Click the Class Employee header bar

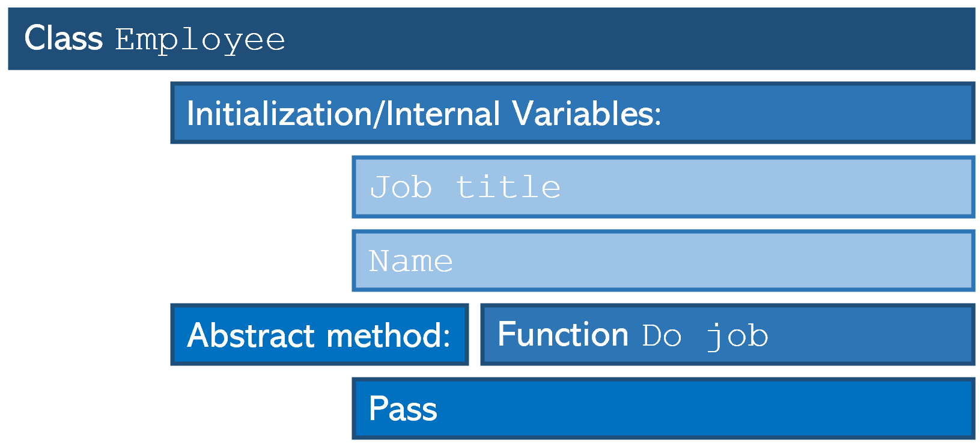pyautogui.click(x=492, y=38)
